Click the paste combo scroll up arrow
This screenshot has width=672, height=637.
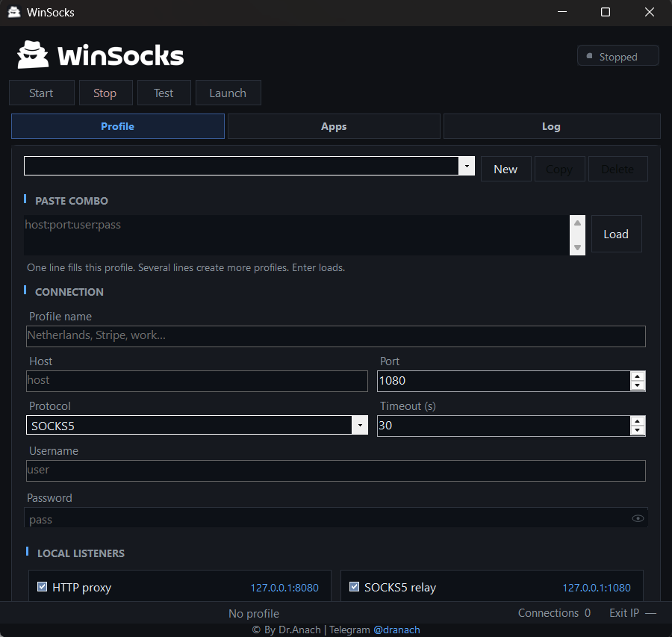coord(577,223)
